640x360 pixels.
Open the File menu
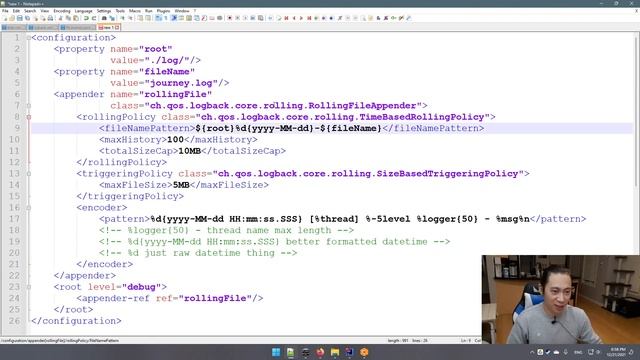[5, 11]
